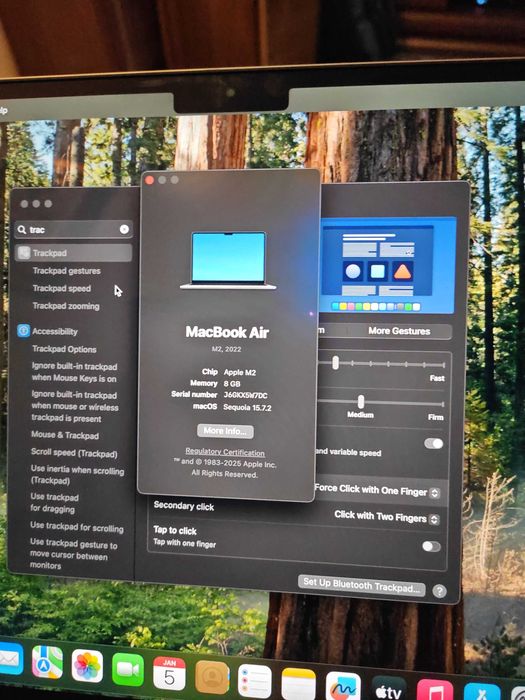Image resolution: width=525 pixels, height=700 pixels.
Task: Open 'Trackpad Options' under Accessibility
Action: pyautogui.click(x=64, y=349)
